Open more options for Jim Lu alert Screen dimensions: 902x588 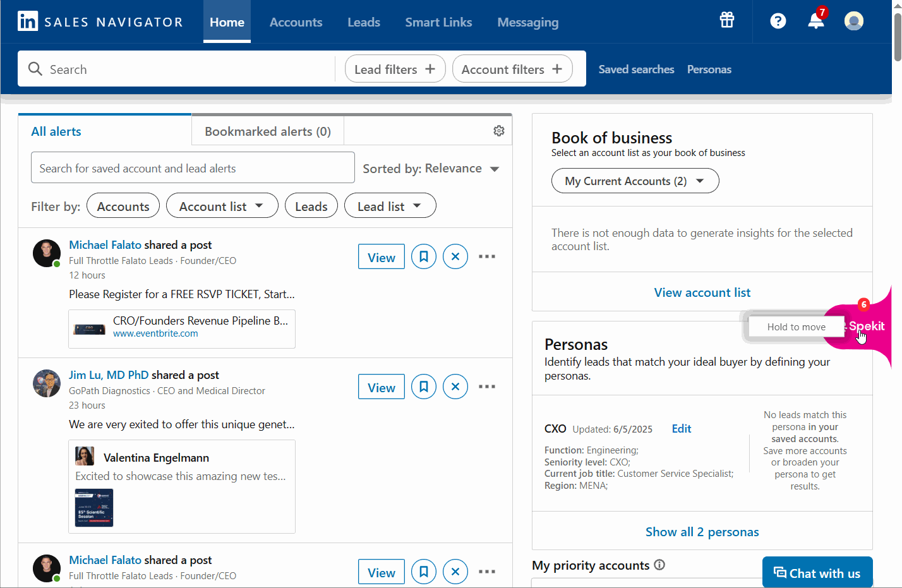pyautogui.click(x=487, y=387)
